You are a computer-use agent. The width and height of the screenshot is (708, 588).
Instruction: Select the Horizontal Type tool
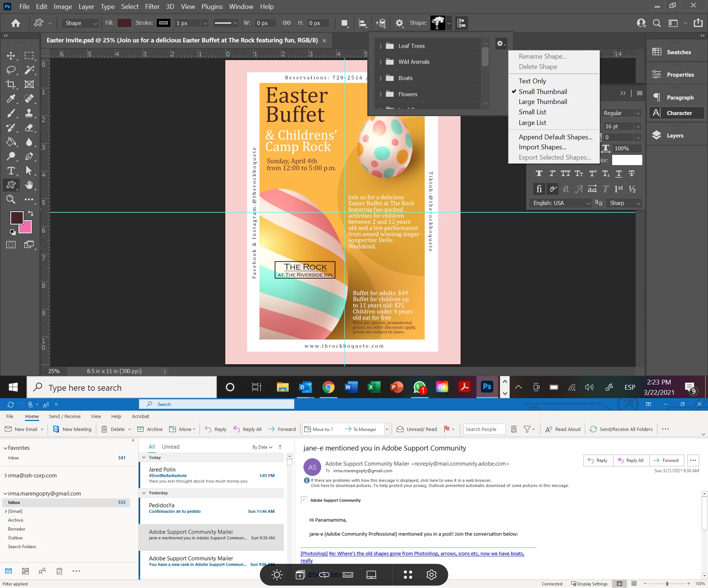11,171
